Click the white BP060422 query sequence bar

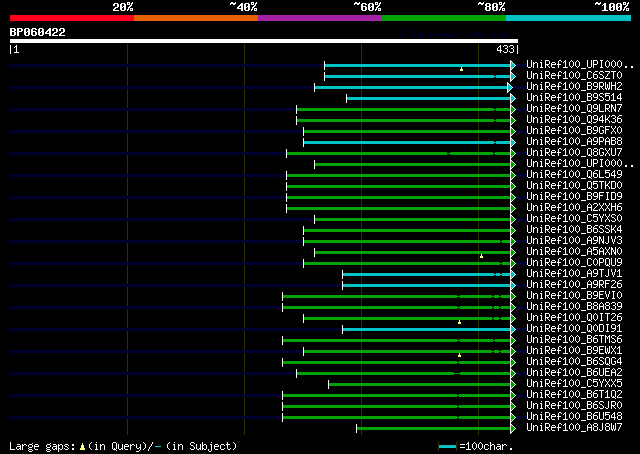tap(264, 41)
